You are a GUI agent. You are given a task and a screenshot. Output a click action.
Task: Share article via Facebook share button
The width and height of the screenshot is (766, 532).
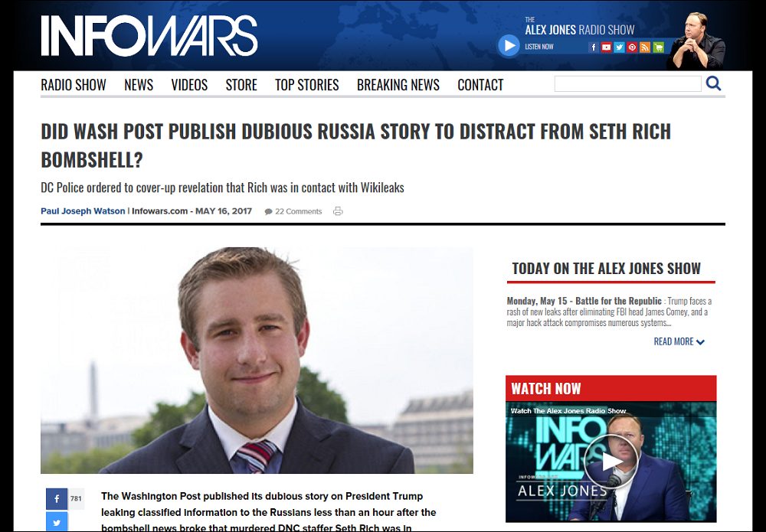(57, 499)
